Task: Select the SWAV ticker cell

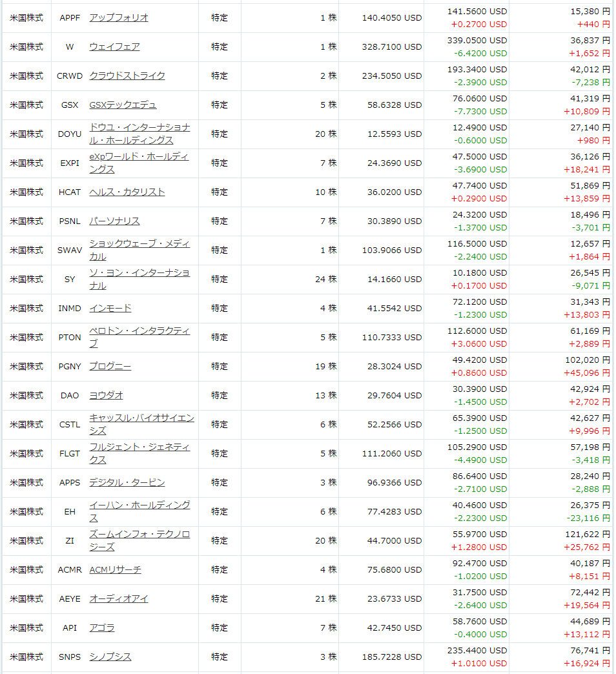Action: [x=70, y=250]
